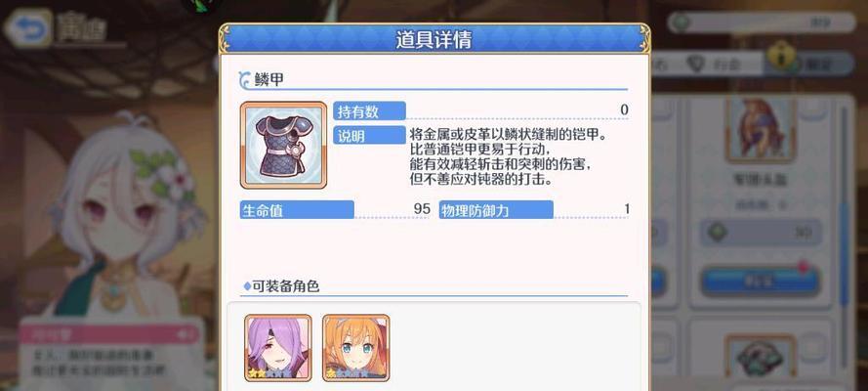Select the orange-haired character portrait
Viewport: 868px width, 391px height.
coord(356,348)
